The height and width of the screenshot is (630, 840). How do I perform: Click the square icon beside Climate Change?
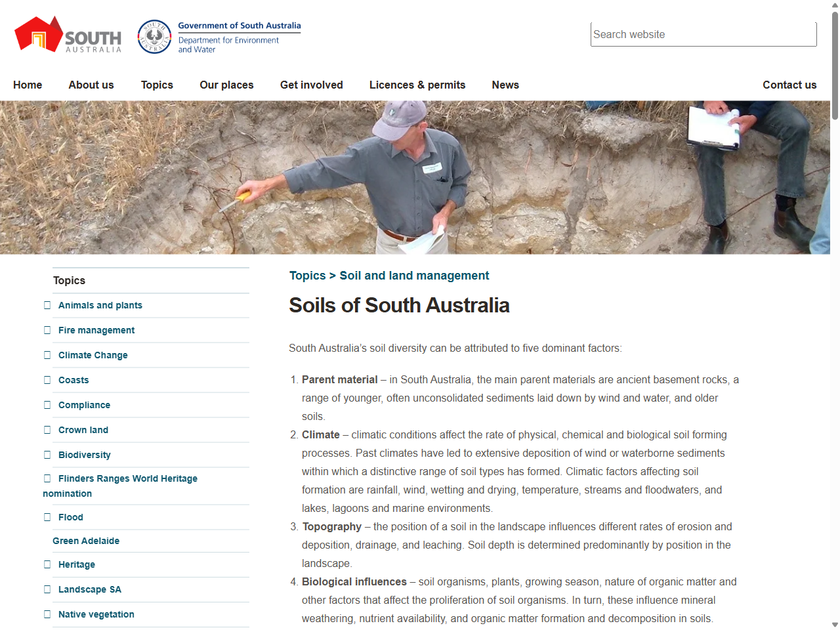[47, 354]
